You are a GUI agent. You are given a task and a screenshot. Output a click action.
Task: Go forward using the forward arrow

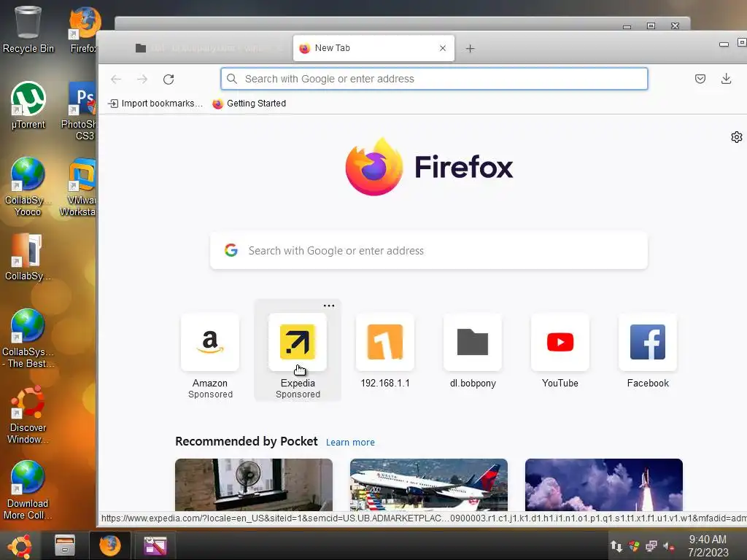point(142,79)
